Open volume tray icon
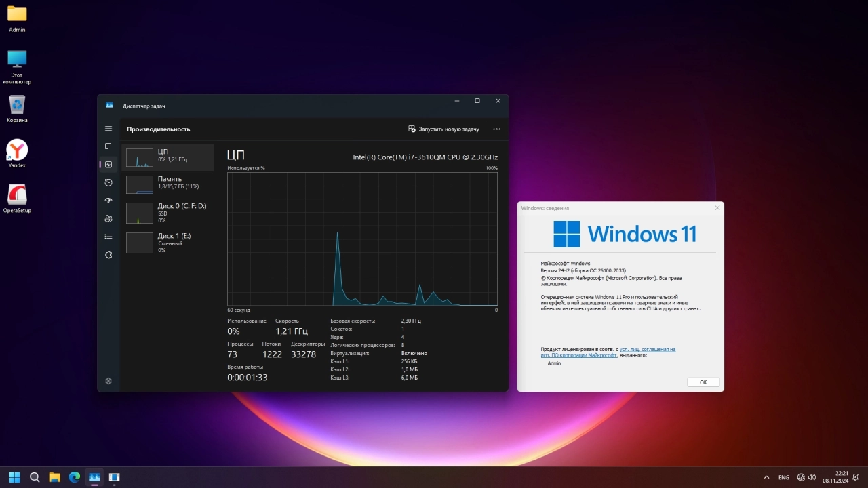Image resolution: width=868 pixels, height=488 pixels. click(812, 477)
